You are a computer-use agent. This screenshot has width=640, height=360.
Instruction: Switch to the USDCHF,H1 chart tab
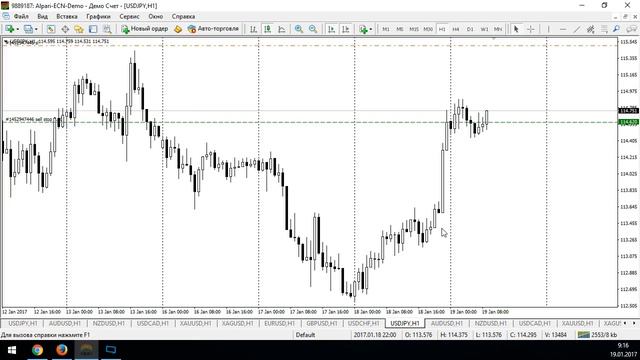tap(364, 323)
